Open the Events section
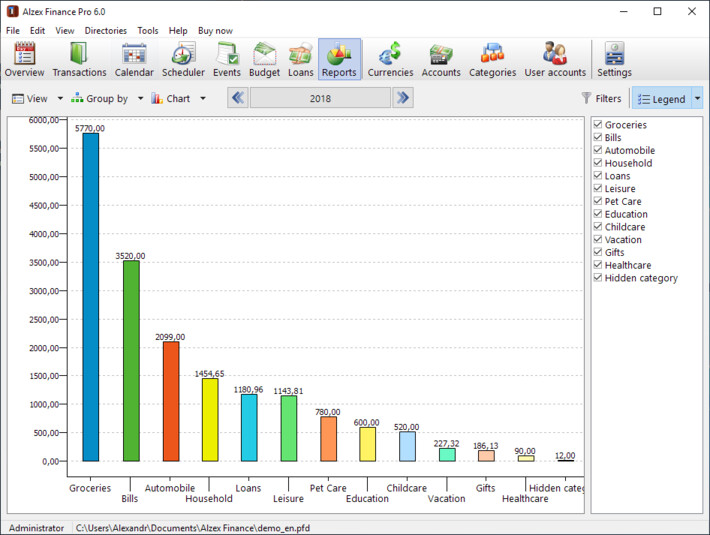The height and width of the screenshot is (535, 710). pos(227,59)
